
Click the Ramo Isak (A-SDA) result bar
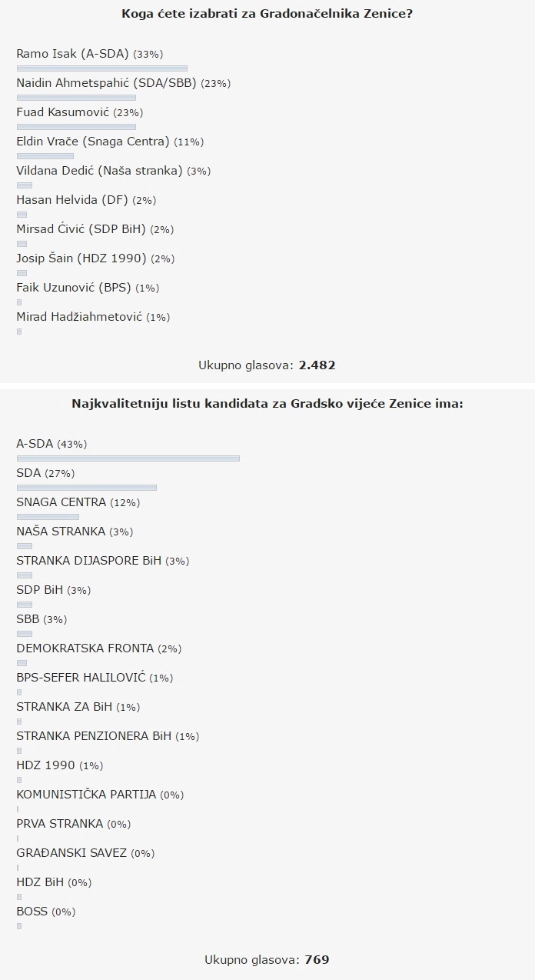pyautogui.click(x=101, y=68)
